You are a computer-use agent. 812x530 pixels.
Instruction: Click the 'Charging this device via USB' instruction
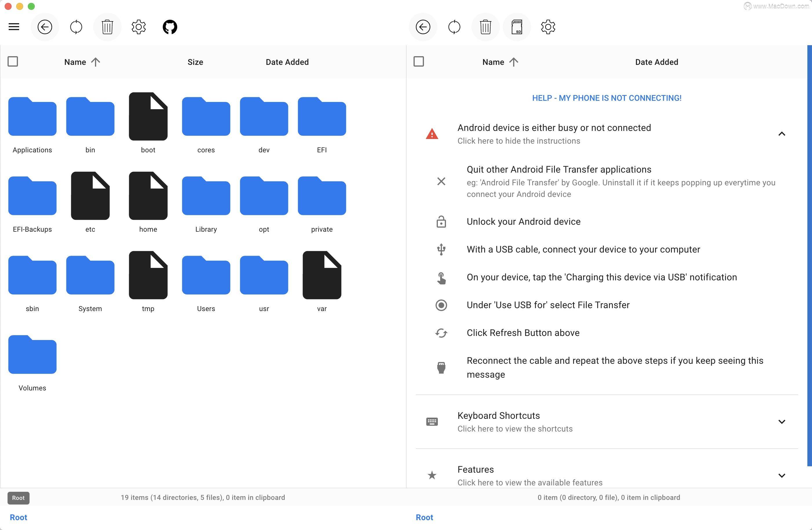coord(602,277)
